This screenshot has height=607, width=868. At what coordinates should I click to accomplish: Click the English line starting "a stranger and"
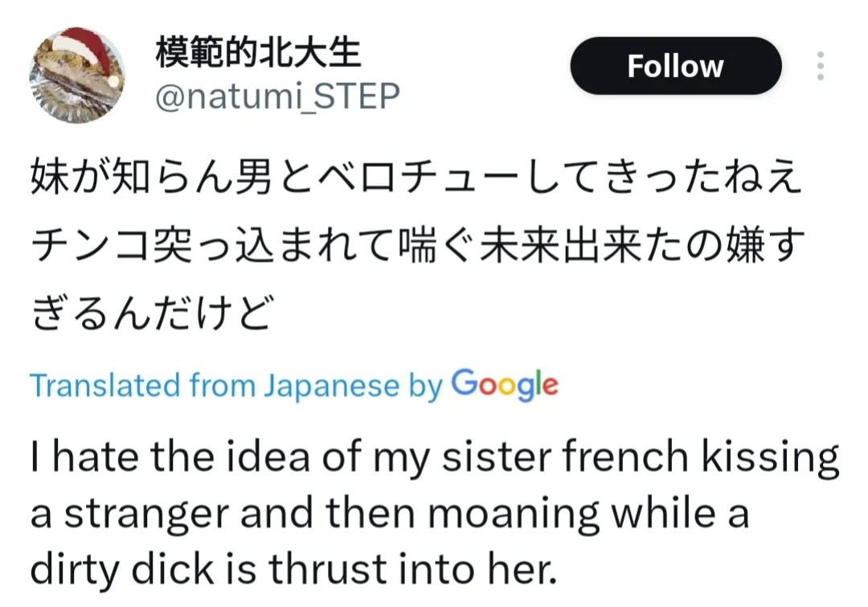[389, 514]
